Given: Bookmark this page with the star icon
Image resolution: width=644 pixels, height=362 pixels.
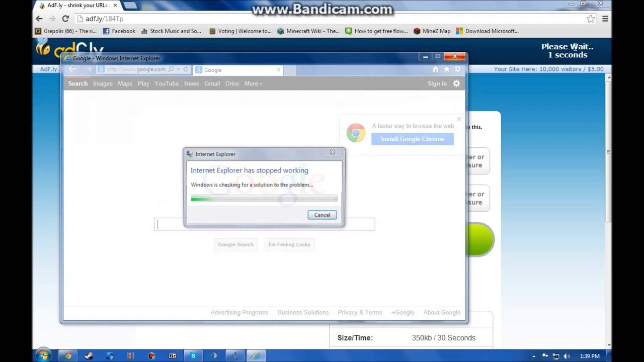Looking at the screenshot, I should point(591,19).
